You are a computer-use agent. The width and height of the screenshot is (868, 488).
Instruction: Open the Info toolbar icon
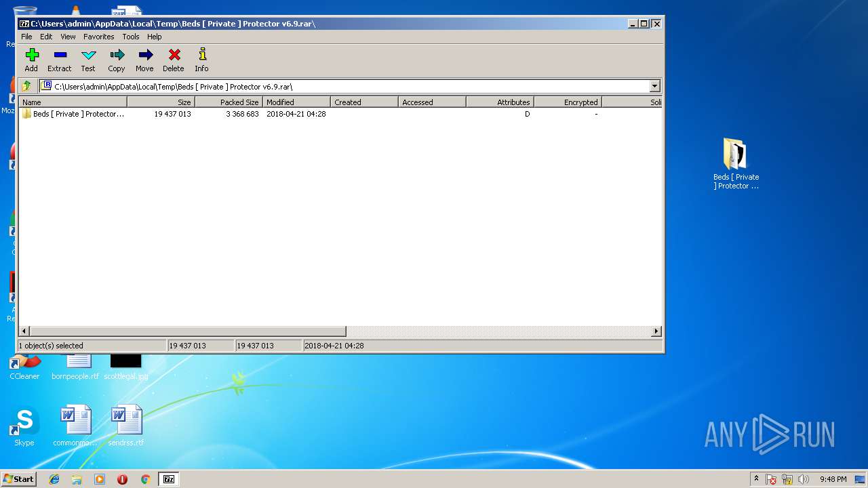tap(201, 60)
